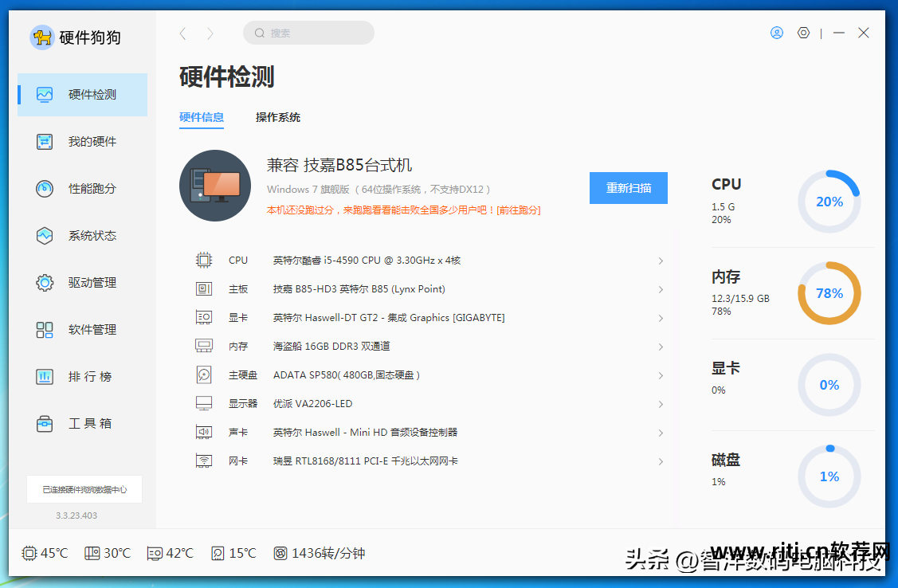Click the 声卡 sound card icon
This screenshot has width=898, height=588.
204,433
